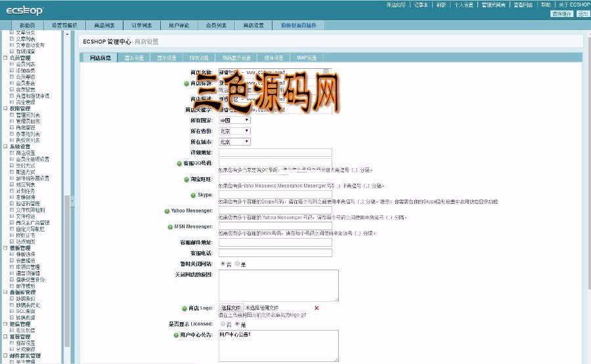
Task: Open 订单列表 in top navigation
Action: point(141,25)
